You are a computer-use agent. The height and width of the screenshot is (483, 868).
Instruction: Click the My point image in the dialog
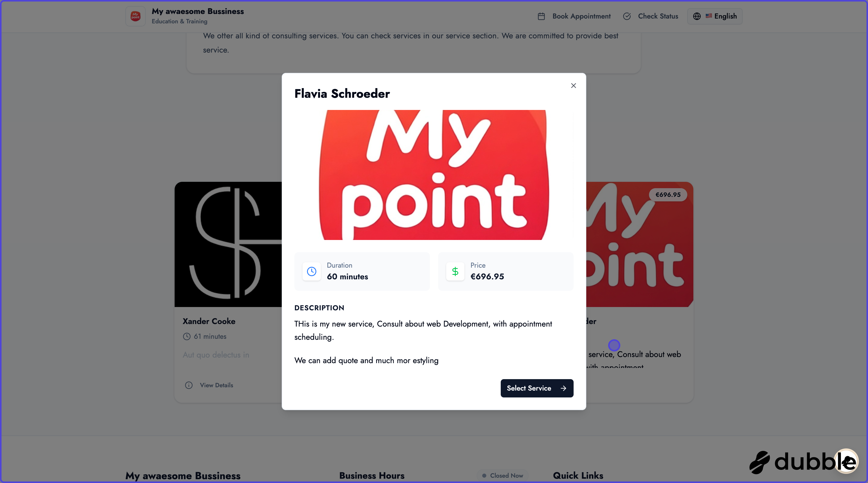click(434, 175)
